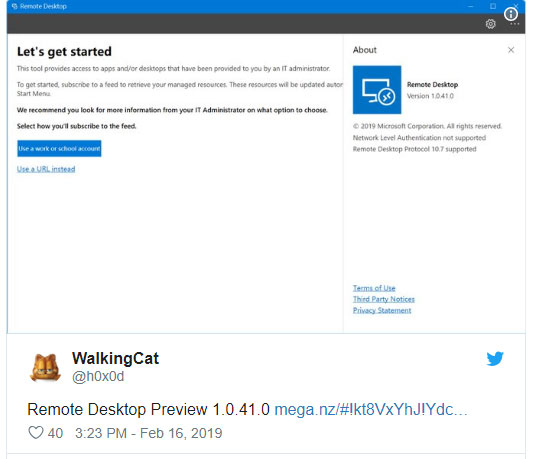
Task: Click the tweet like count 40
Action: click(x=55, y=433)
